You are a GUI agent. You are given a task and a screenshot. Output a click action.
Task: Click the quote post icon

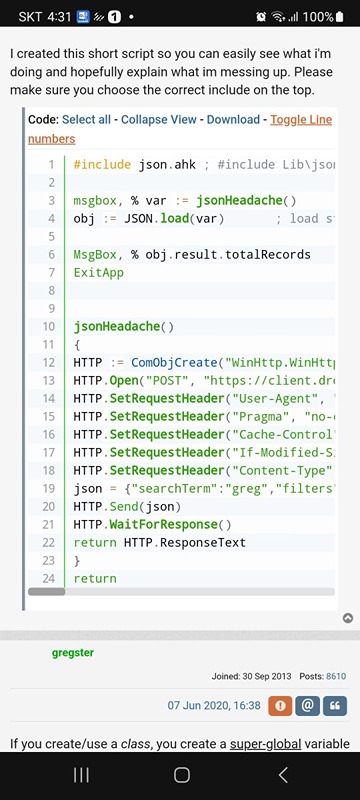click(336, 706)
